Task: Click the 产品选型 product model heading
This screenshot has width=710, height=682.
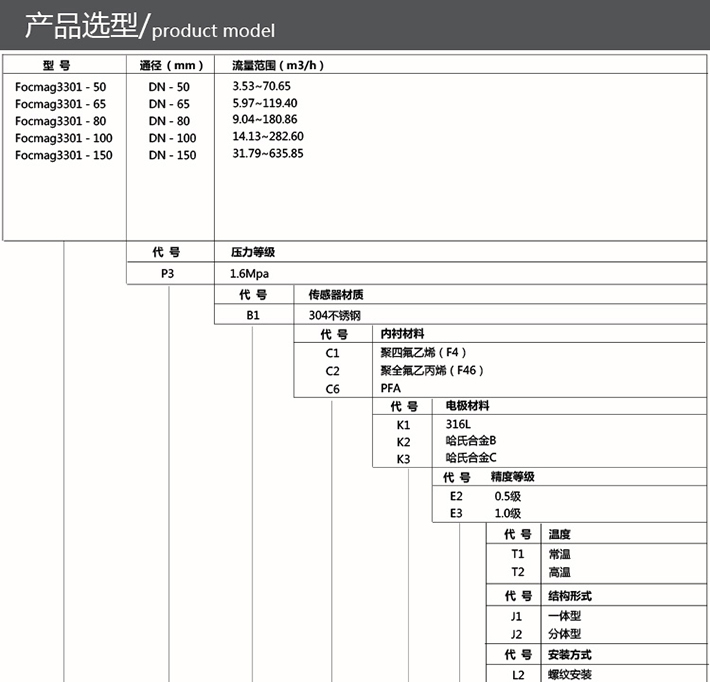Action: (x=150, y=27)
